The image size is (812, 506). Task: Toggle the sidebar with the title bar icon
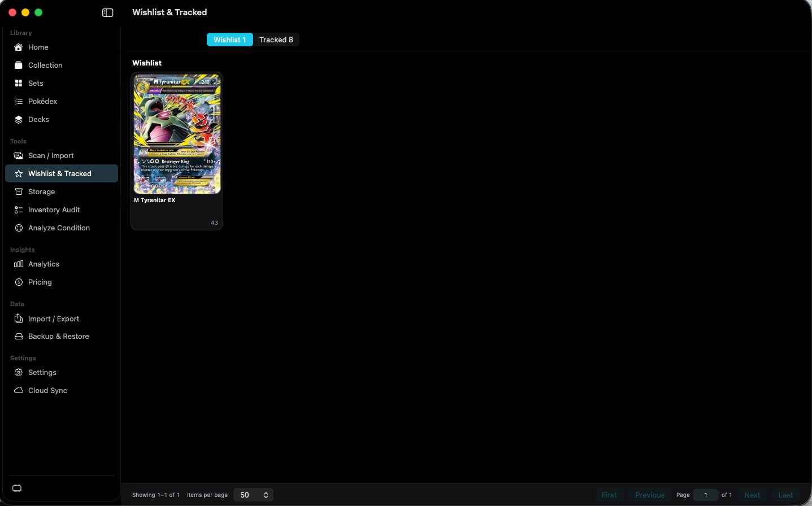107,12
